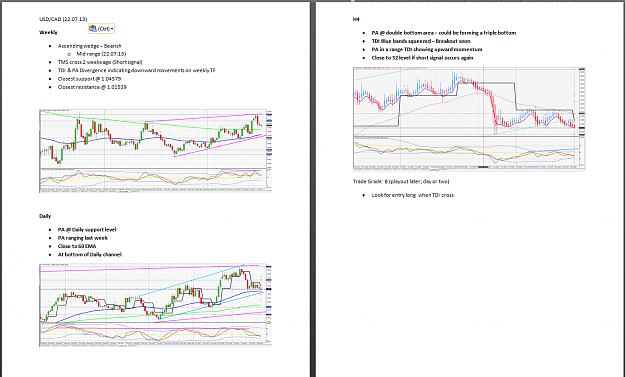This screenshot has width=625, height=377.
Task: Click the 'Closest resistance @ 1.01539' line
Action: [92, 87]
